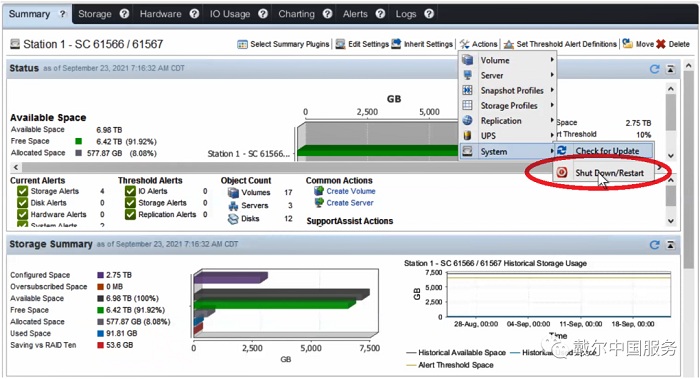The width and height of the screenshot is (700, 379).
Task: Open the Charting tab
Action: (x=296, y=14)
